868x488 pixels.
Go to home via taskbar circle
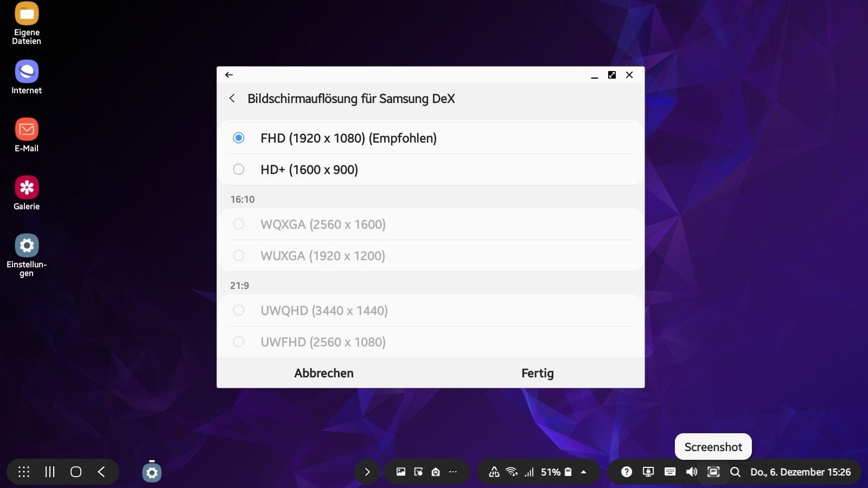76,472
